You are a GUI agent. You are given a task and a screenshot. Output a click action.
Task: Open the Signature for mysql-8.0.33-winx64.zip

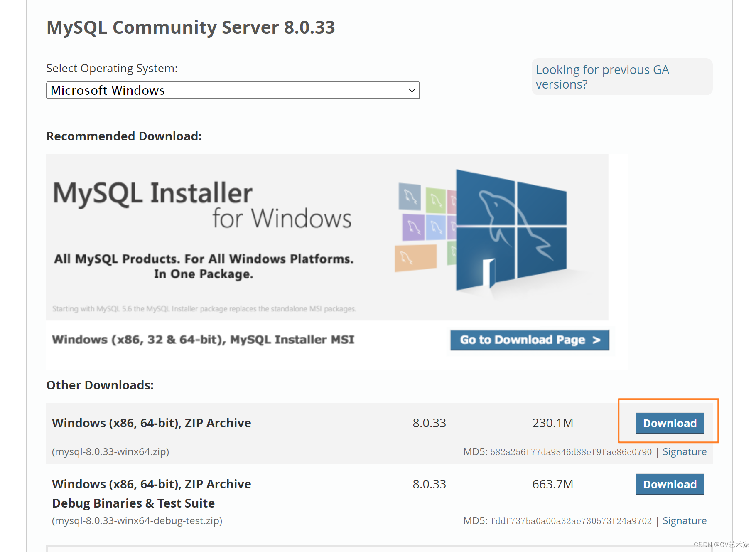coord(684,451)
